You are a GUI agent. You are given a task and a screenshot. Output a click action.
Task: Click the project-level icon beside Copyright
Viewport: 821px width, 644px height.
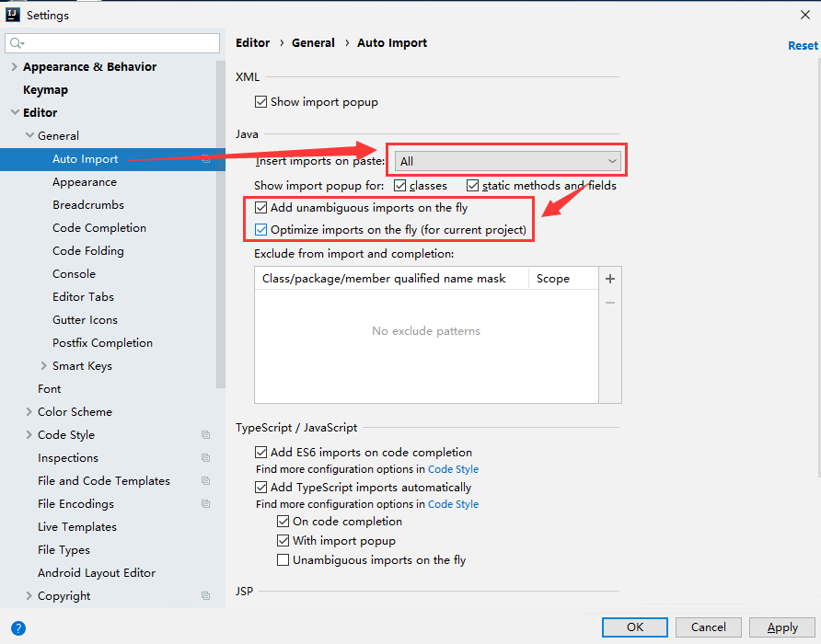coord(206,596)
